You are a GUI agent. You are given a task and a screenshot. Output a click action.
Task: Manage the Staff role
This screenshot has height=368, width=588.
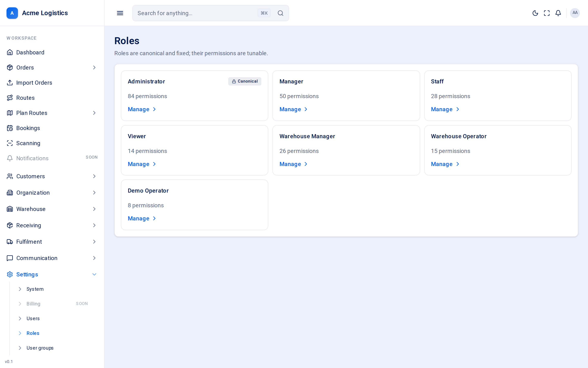pyautogui.click(x=445, y=109)
